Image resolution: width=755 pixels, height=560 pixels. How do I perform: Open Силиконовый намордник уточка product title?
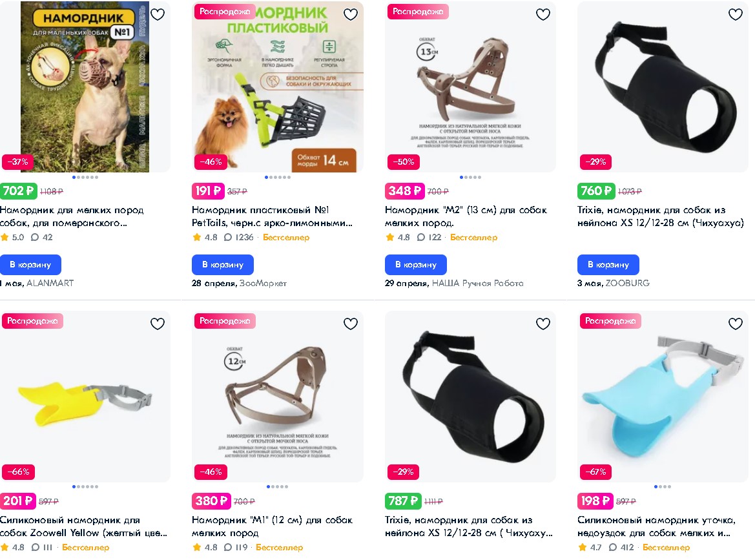[656, 526]
